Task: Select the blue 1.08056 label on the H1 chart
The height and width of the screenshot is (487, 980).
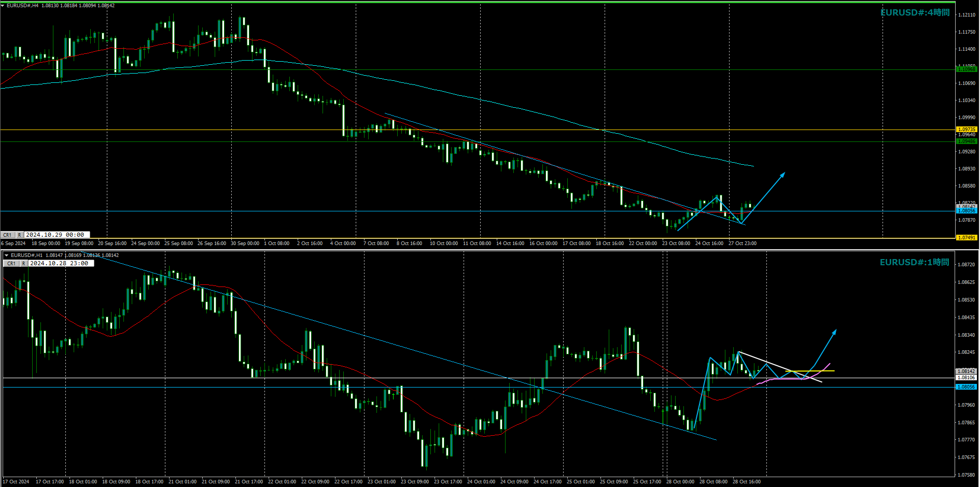Action: coord(967,387)
